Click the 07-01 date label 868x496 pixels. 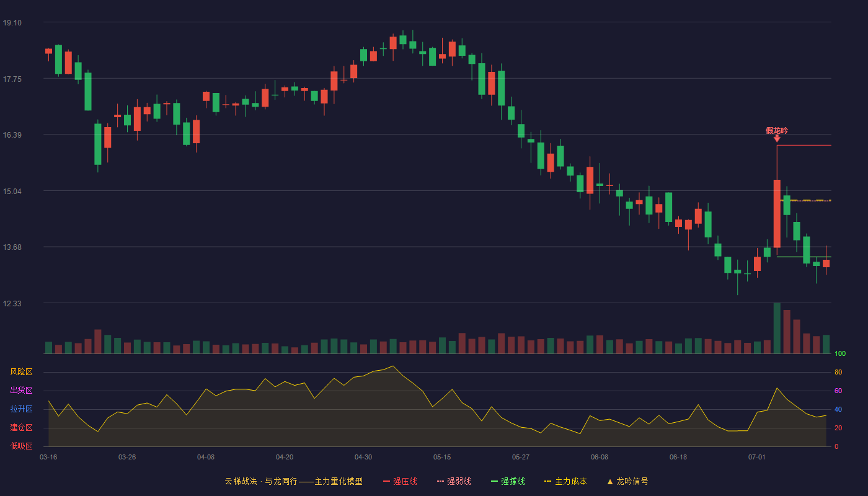click(757, 457)
